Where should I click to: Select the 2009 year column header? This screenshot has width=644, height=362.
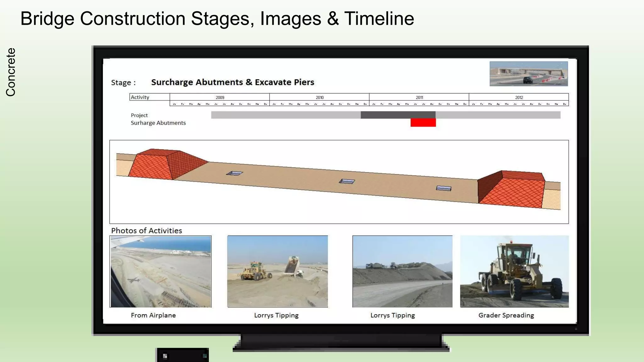coord(220,97)
